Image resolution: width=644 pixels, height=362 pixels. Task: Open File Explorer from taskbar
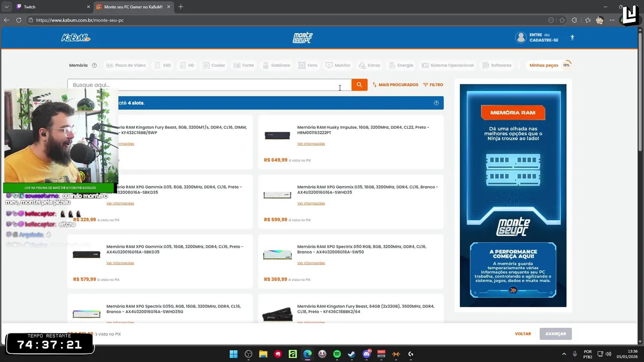(263, 354)
